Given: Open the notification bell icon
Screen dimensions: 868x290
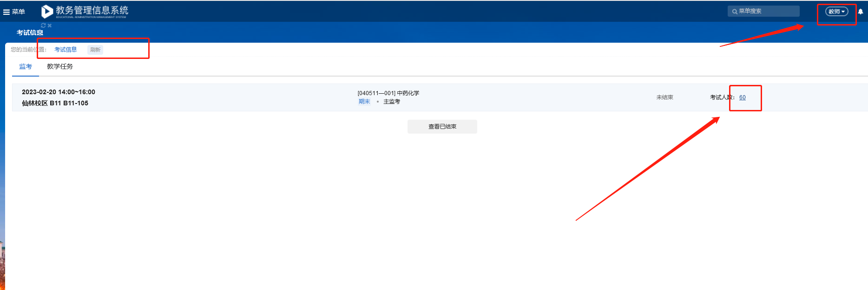Looking at the screenshot, I should click(x=861, y=12).
